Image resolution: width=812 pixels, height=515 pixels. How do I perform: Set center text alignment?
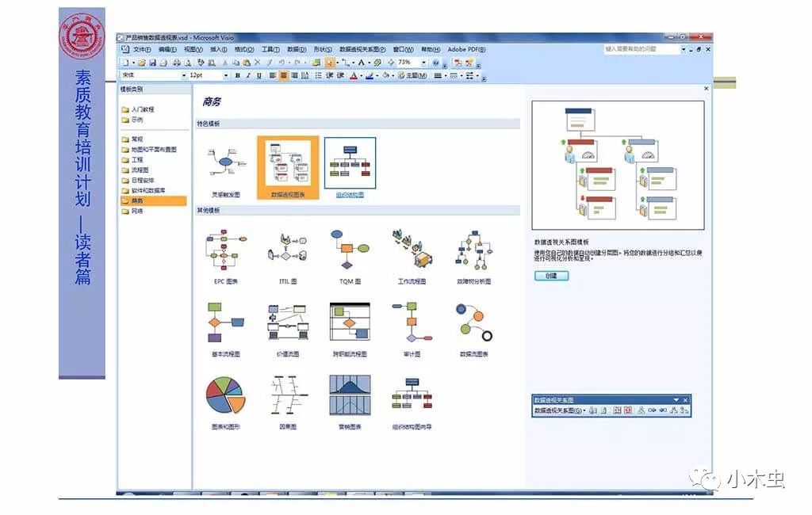(283, 75)
